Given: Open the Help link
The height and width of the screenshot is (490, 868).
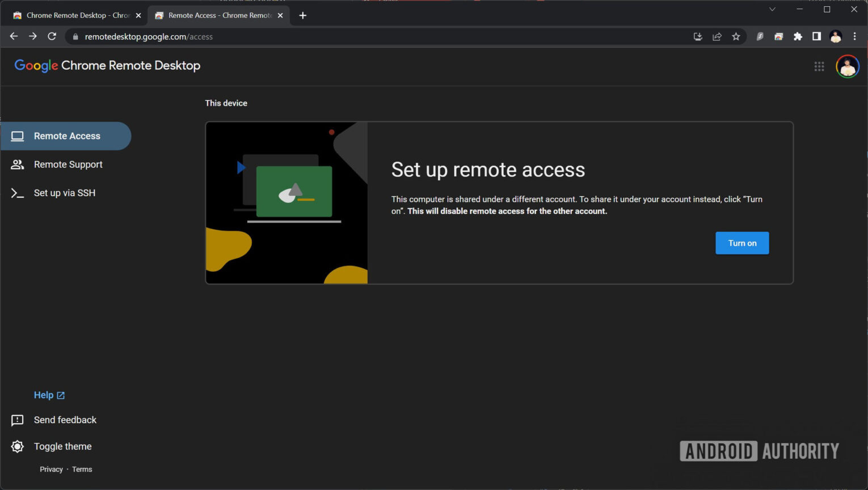Looking at the screenshot, I should [x=44, y=395].
